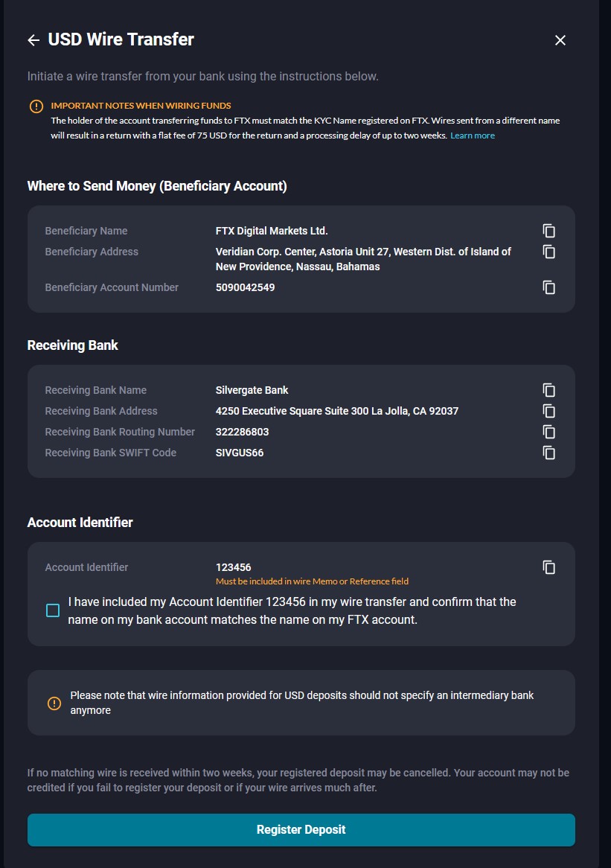Image resolution: width=611 pixels, height=868 pixels.
Task: Click the text about no matching wire within two weeks
Action: coord(298,780)
